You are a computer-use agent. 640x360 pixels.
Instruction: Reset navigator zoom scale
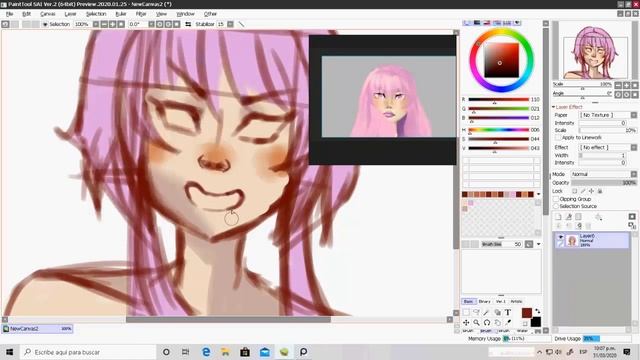tap(634, 85)
